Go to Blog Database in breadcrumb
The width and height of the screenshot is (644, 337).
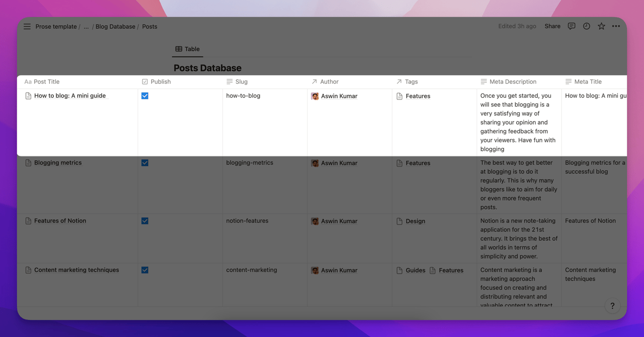click(x=115, y=26)
